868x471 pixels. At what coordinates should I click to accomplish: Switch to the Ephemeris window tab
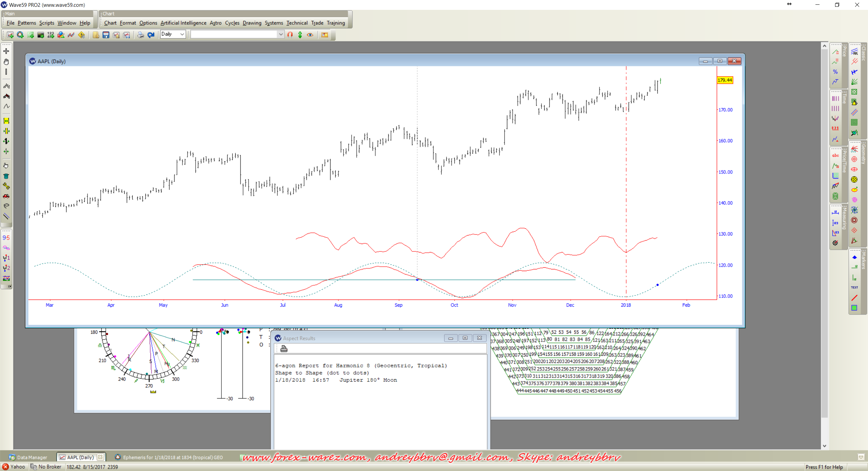click(169, 457)
